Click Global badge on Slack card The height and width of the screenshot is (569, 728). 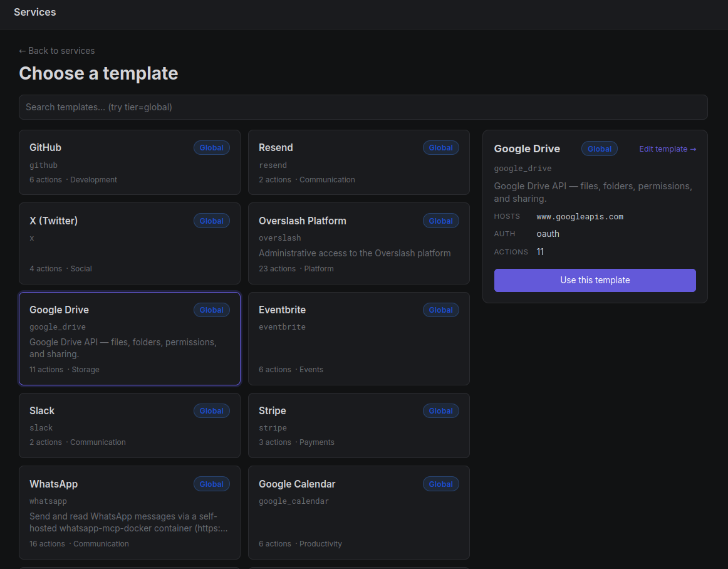212,411
